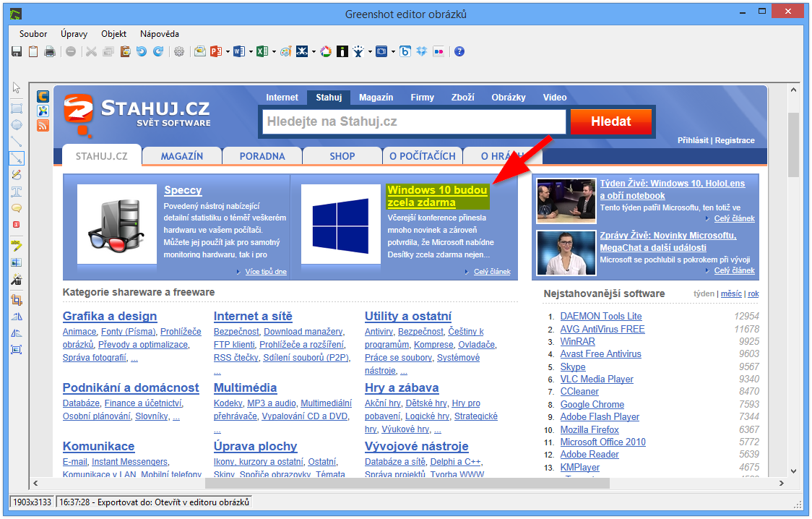This screenshot has width=812, height=519.
Task: Click the Save (floppy disk) toolbar icon
Action: pos(17,51)
